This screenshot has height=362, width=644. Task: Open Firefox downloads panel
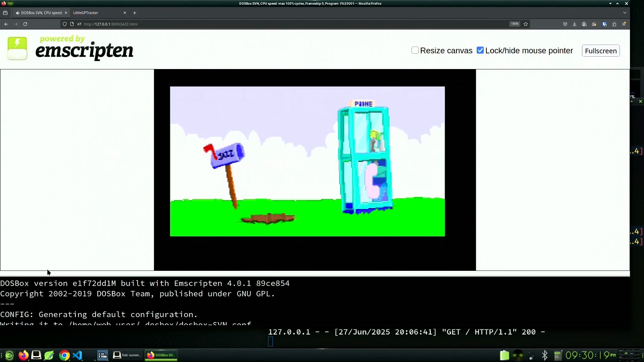pyautogui.click(x=575, y=24)
